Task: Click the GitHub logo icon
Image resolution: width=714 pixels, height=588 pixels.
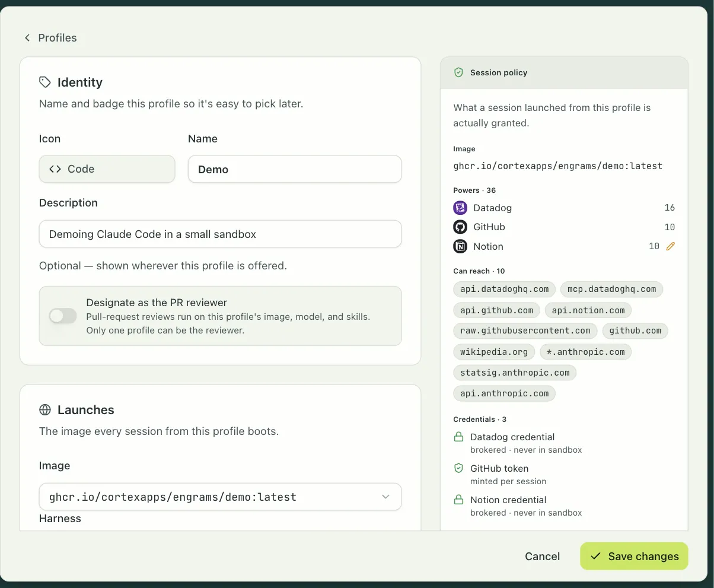Action: tap(460, 227)
